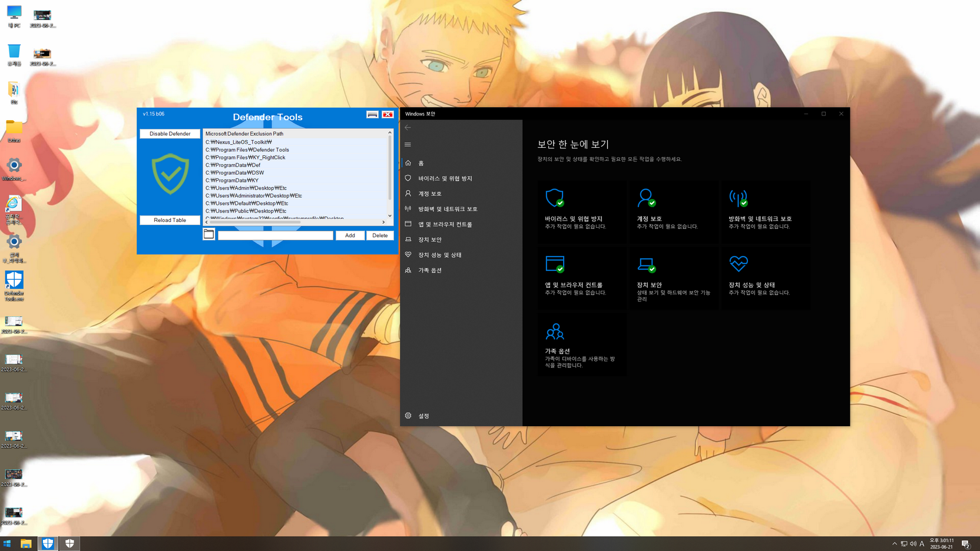Select the C:\Program Files\KY_RightClick row
This screenshot has width=980, height=551.
tap(295, 157)
